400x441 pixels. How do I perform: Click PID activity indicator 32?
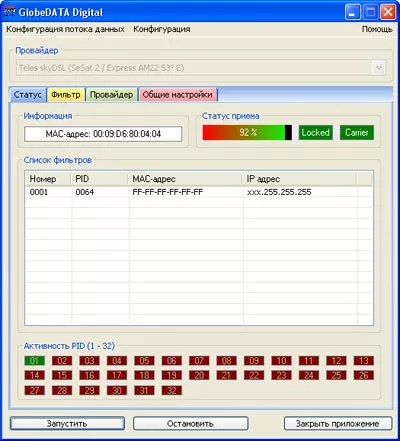pos(172,390)
